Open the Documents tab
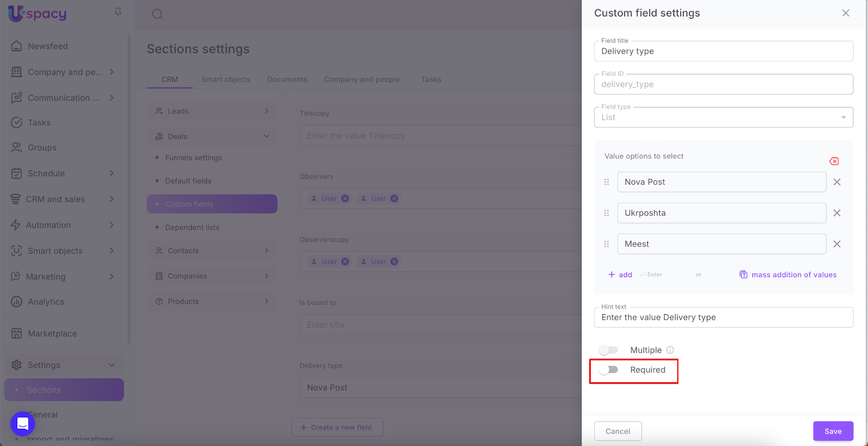Screen dimensions: 868x446 click(x=287, y=79)
